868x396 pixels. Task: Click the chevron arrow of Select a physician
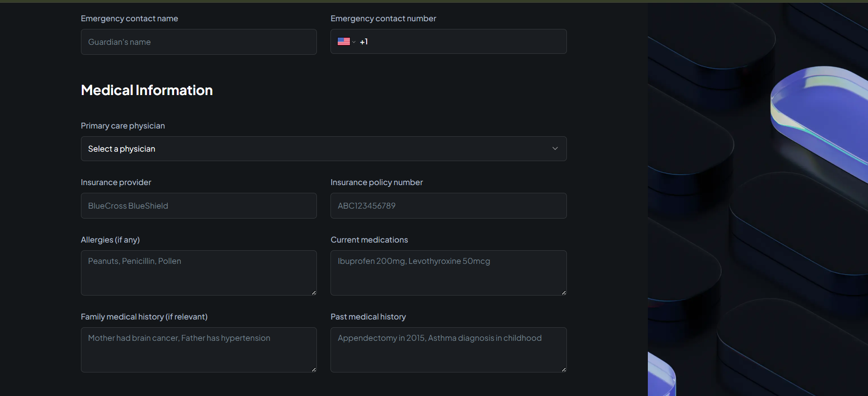click(x=555, y=149)
